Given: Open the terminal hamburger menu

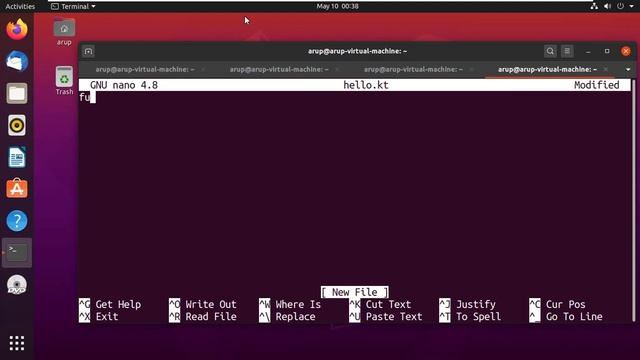Looking at the screenshot, I should click(567, 51).
